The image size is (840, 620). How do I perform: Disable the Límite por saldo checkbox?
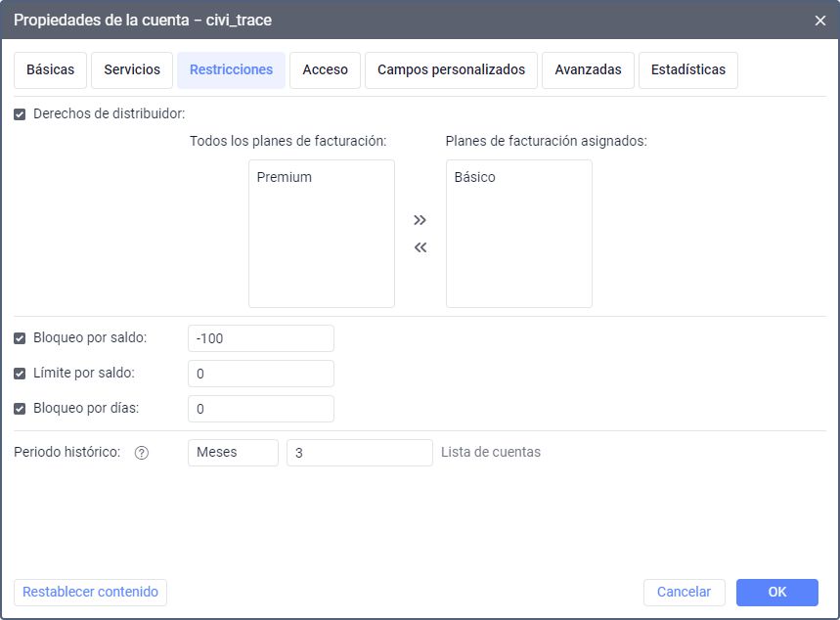click(x=20, y=374)
